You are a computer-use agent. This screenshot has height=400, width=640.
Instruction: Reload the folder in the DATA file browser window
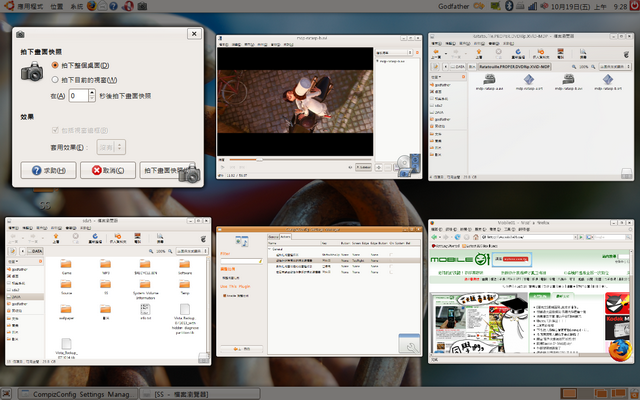[95, 238]
